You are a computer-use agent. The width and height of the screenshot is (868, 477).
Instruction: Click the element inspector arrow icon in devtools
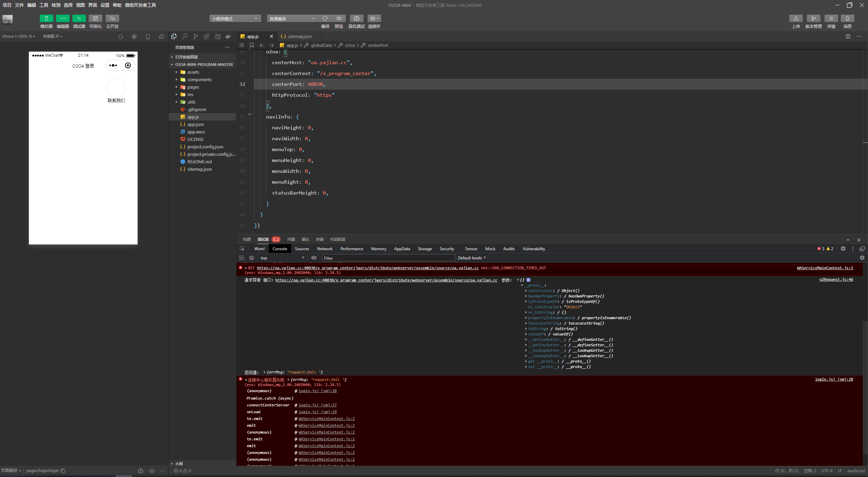tap(242, 249)
